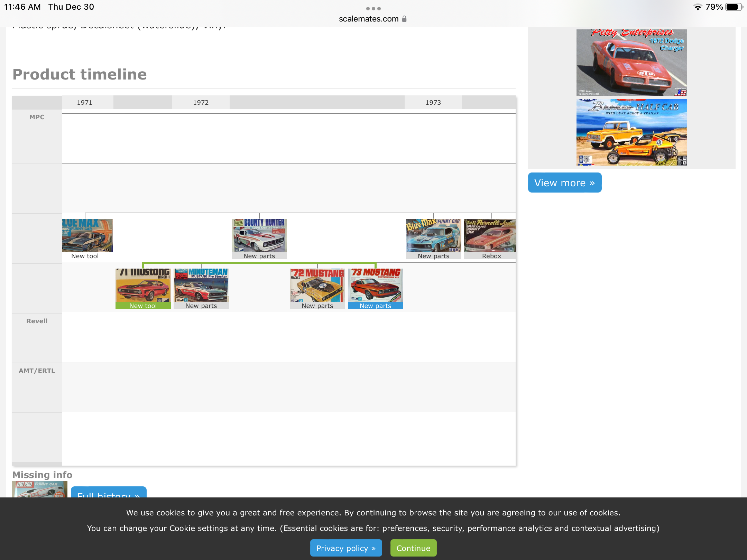Click the Petty Enterprises 1972 Dodge Charger image
This screenshot has width=747, height=560.
click(x=632, y=63)
